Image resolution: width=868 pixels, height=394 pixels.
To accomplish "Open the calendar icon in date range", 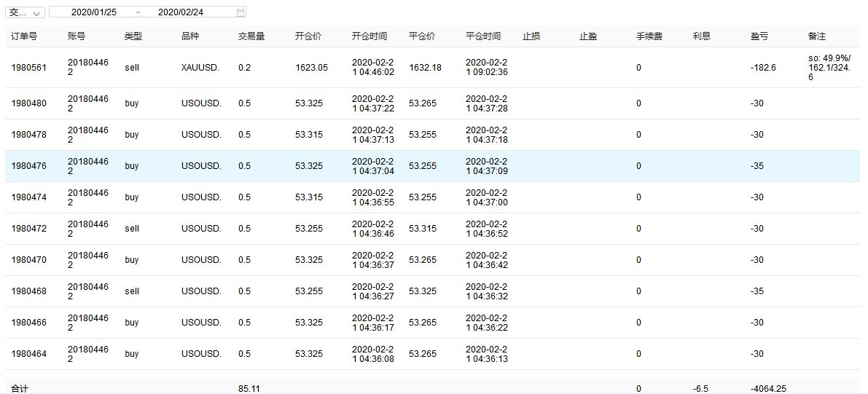I will (241, 12).
